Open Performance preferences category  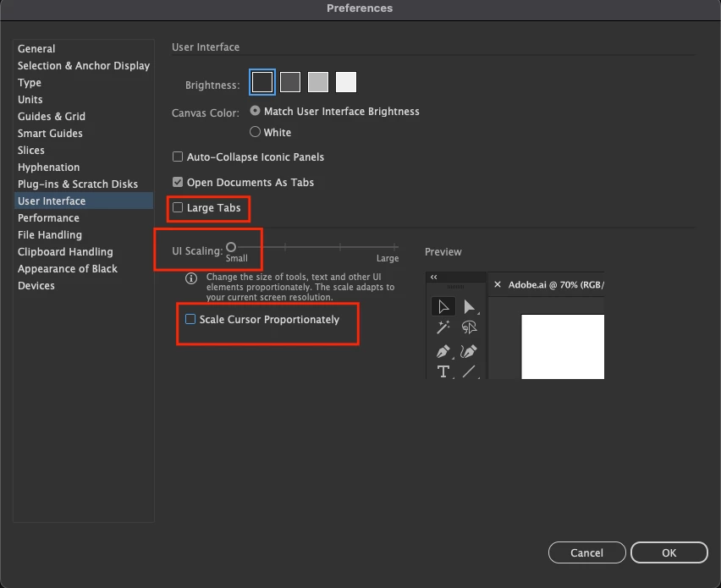(x=83, y=218)
